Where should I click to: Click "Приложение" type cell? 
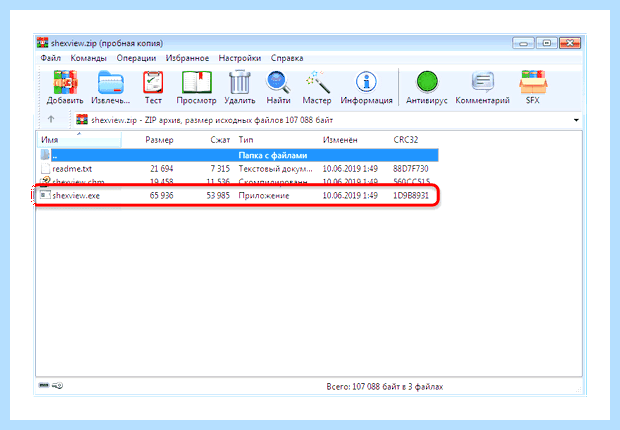[x=264, y=195]
